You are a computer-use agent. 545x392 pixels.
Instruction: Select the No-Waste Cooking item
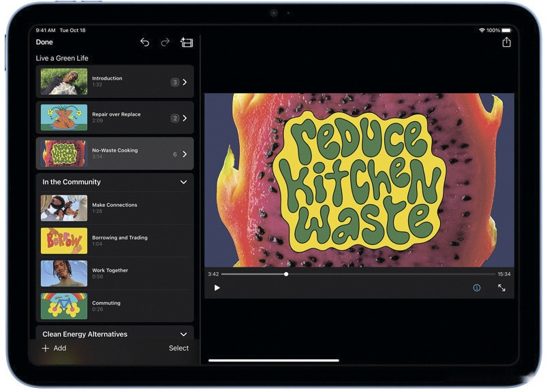[114, 154]
